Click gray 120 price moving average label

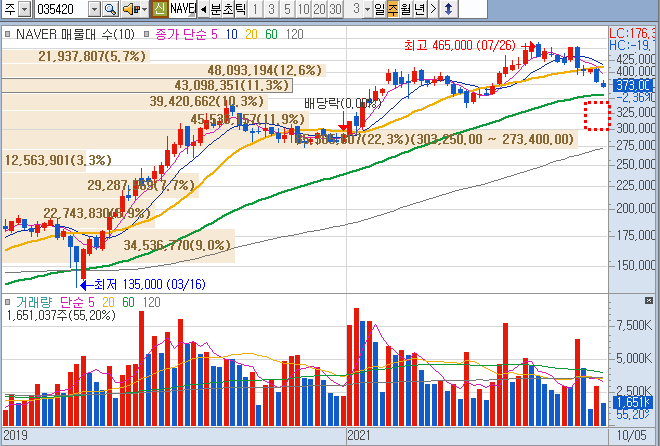tap(294, 34)
